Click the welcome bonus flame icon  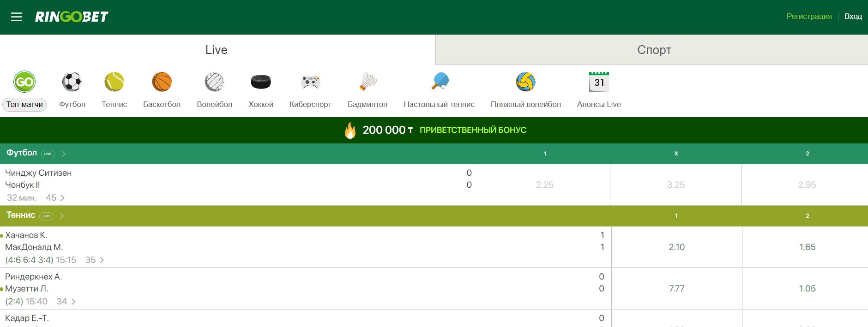(x=350, y=130)
